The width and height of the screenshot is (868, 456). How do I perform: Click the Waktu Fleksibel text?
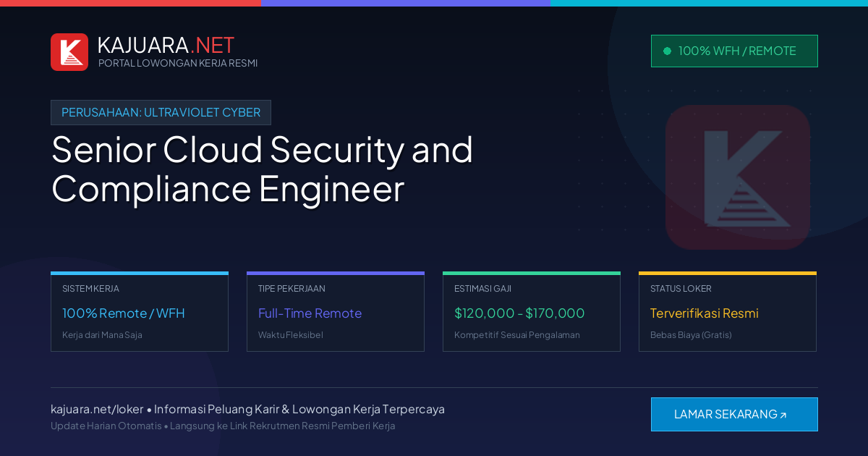point(291,335)
